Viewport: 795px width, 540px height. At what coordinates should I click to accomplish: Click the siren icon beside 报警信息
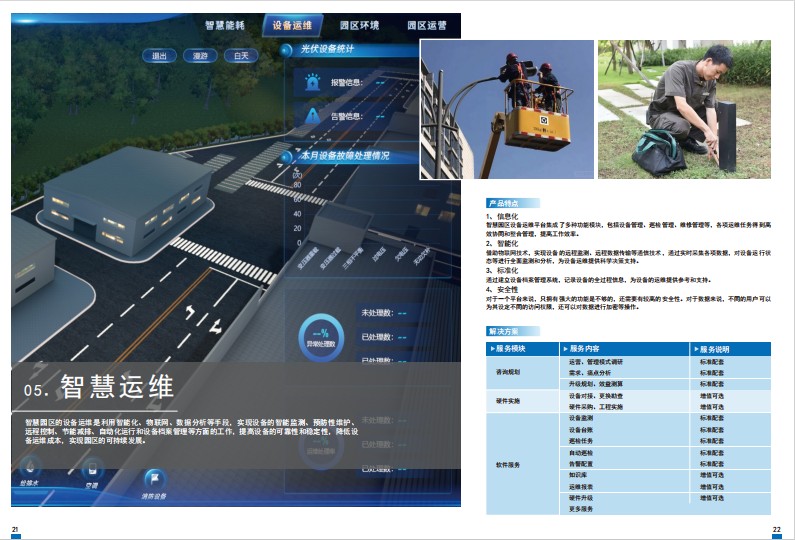pos(309,83)
